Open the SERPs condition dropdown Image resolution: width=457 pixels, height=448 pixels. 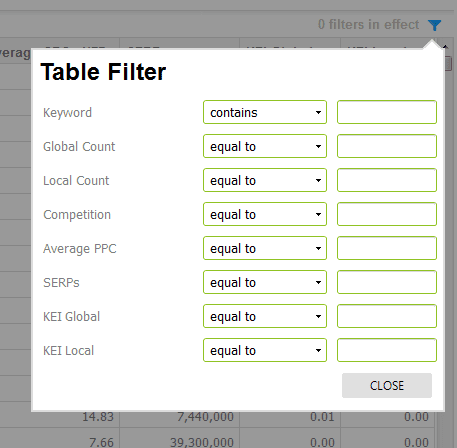click(x=265, y=282)
